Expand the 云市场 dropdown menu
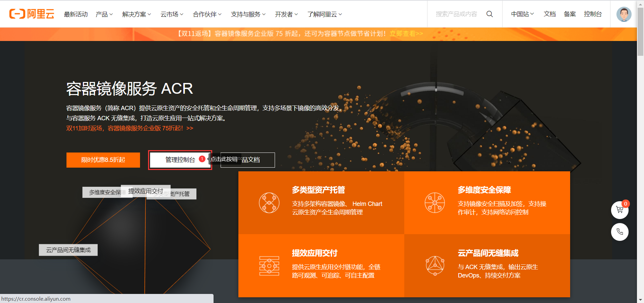Image resolution: width=644 pixels, height=303 pixels. (x=172, y=14)
